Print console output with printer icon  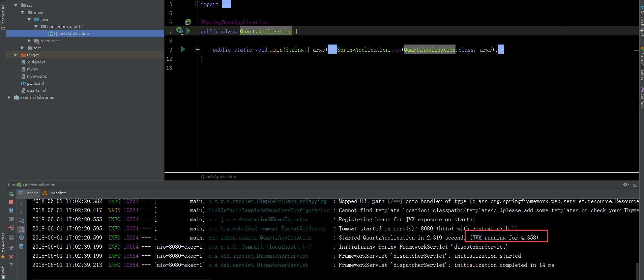click(x=21, y=238)
